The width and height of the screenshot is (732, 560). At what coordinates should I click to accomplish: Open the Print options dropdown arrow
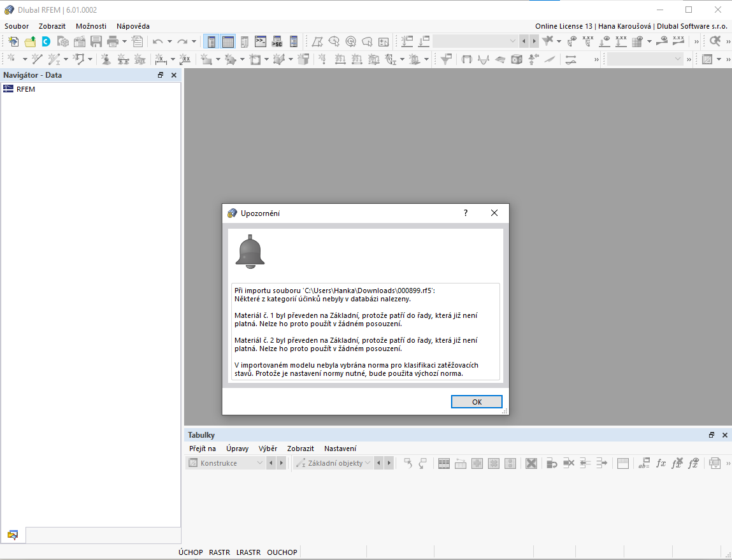[125, 41]
